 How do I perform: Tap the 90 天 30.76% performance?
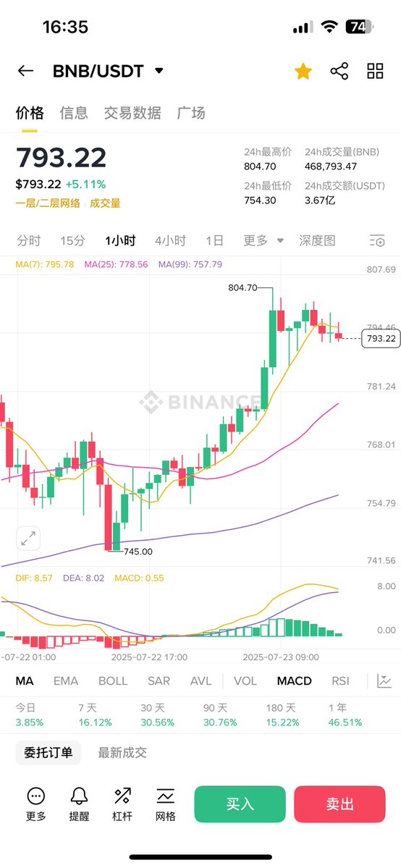[221, 715]
